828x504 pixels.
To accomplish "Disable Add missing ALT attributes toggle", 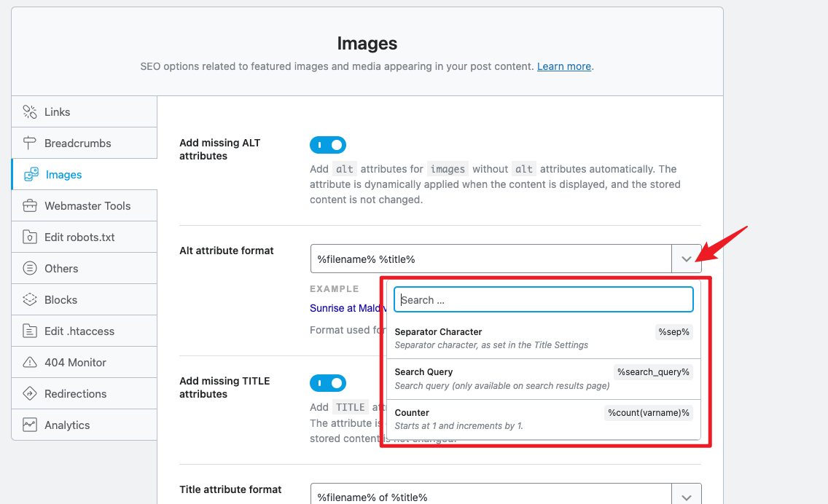I will pos(328,145).
